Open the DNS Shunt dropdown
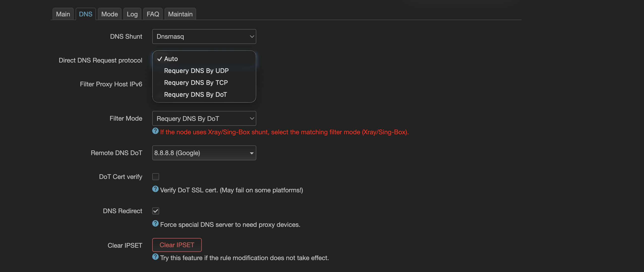This screenshot has width=644, height=272. pyautogui.click(x=204, y=36)
